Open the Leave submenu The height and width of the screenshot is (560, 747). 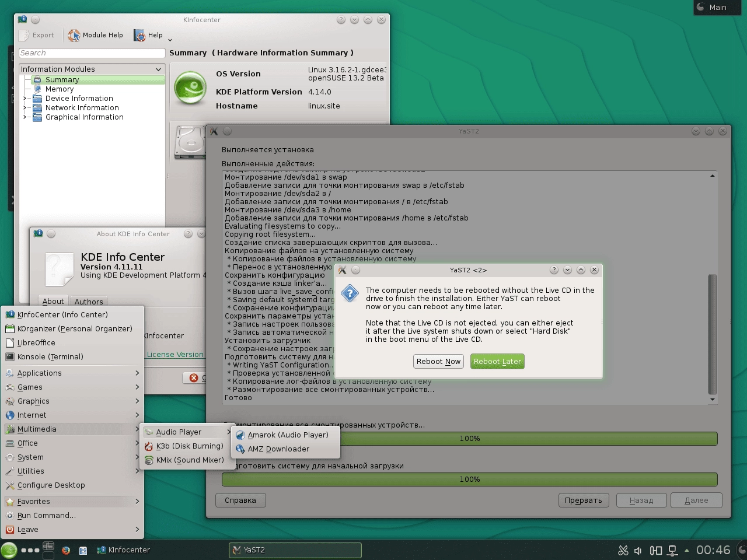73,530
